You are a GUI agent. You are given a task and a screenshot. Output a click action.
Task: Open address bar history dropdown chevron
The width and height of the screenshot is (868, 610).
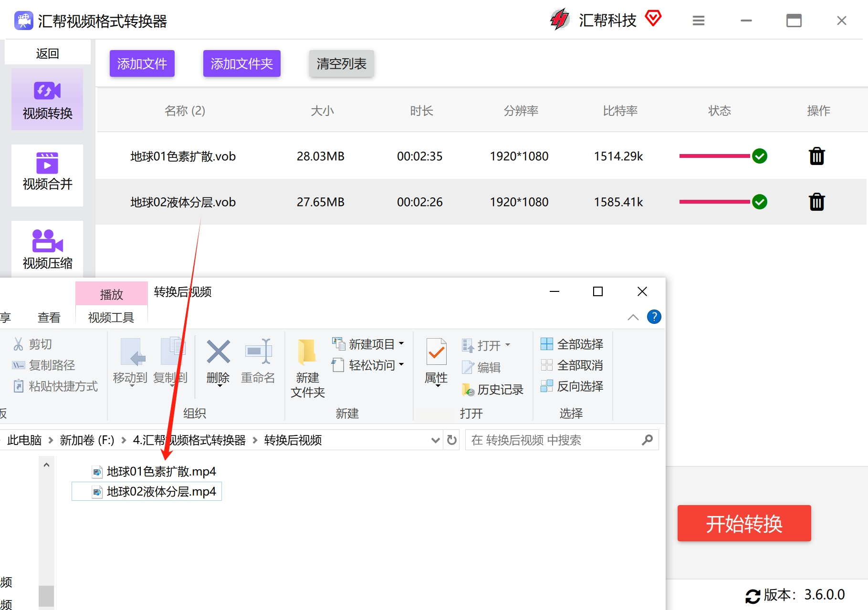point(435,440)
